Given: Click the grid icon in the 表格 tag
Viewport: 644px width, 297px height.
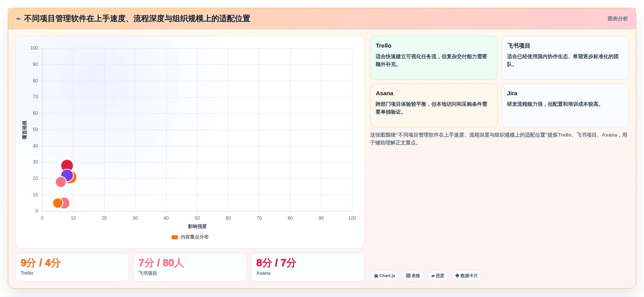Looking at the screenshot, I should [408, 276].
